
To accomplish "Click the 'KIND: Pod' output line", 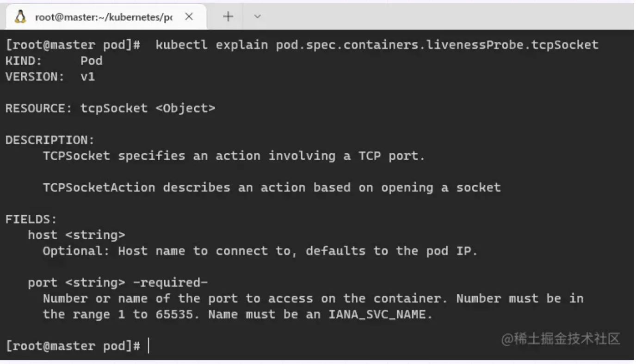I will coord(54,61).
